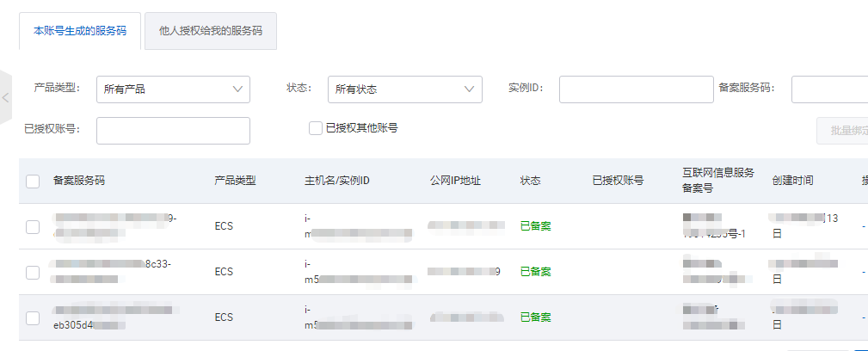The height and width of the screenshot is (351, 868).
Task: Open the 他人授权给我的服务码 tab
Action: point(211,31)
